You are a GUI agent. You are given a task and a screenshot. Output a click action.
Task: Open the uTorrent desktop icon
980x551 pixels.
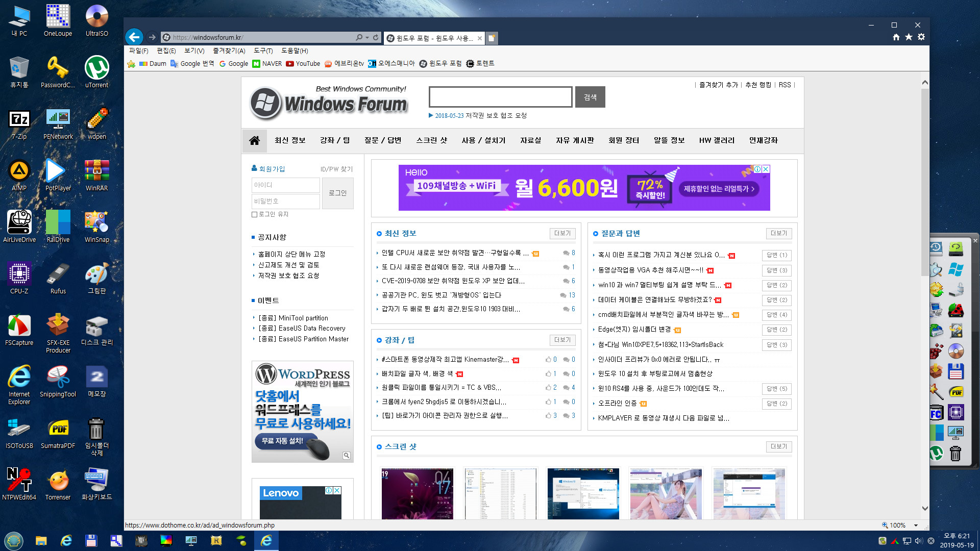[x=96, y=72]
